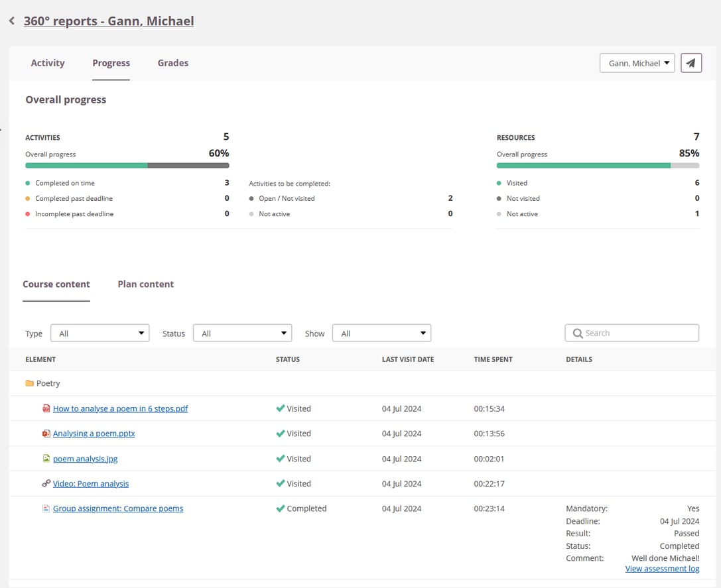721x588 pixels.
Task: Click the link icon for Video: Poem analysis
Action: [x=46, y=484]
